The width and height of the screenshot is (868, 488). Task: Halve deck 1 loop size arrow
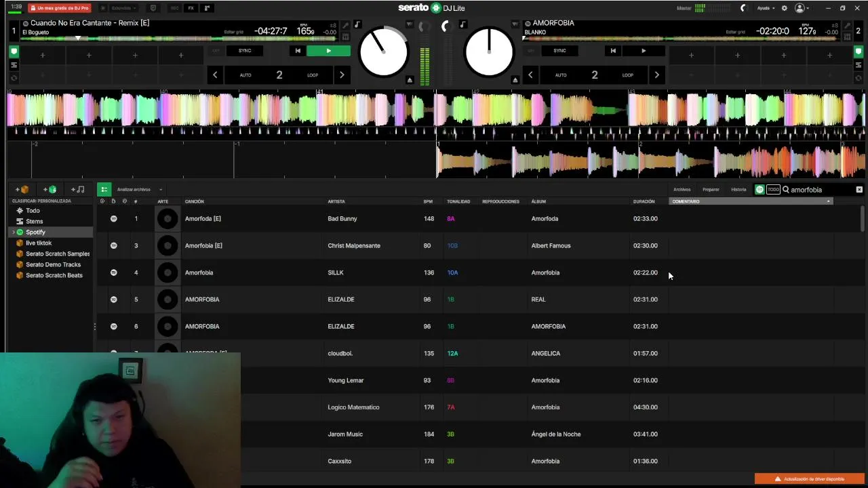[x=215, y=75]
